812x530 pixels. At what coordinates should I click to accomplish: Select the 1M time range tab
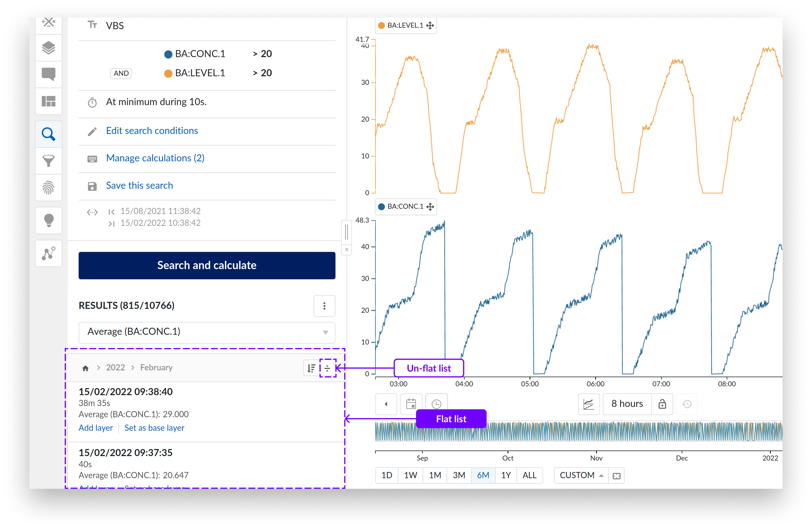pos(435,475)
